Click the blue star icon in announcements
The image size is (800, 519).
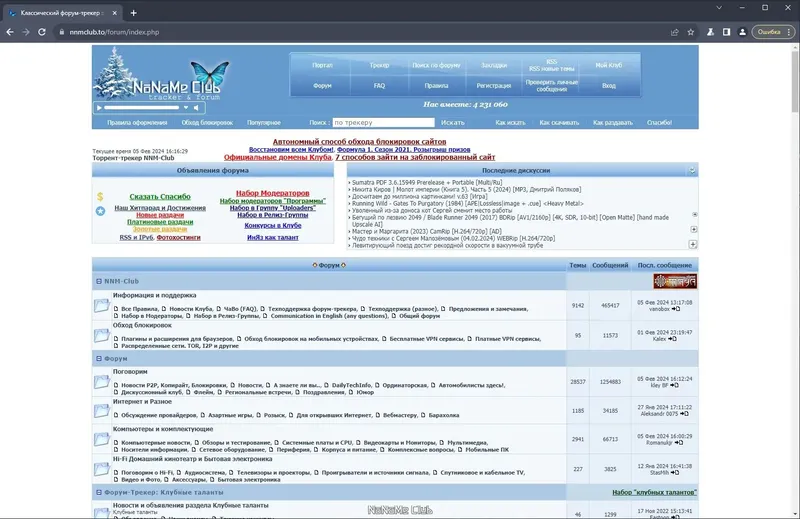pyautogui.click(x=101, y=211)
